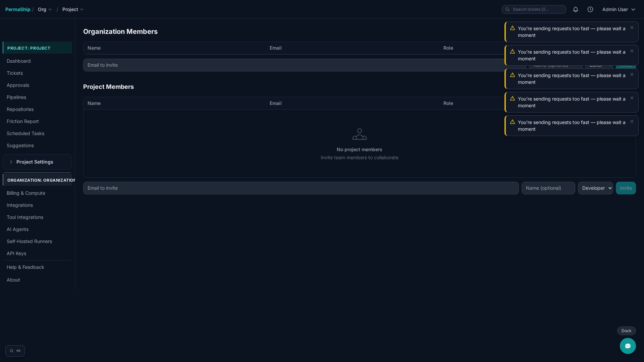Image resolution: width=644 pixels, height=362 pixels.
Task: Open the notifications bell icon
Action: pyautogui.click(x=576, y=9)
